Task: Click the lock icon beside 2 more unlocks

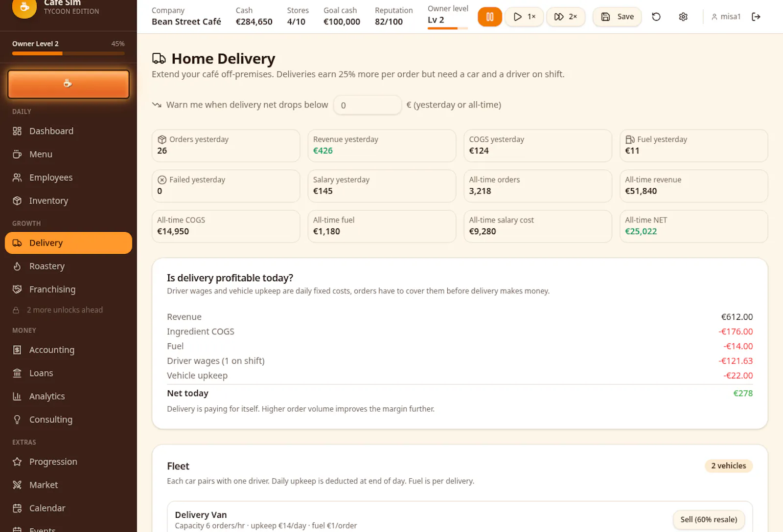Action: click(x=16, y=310)
